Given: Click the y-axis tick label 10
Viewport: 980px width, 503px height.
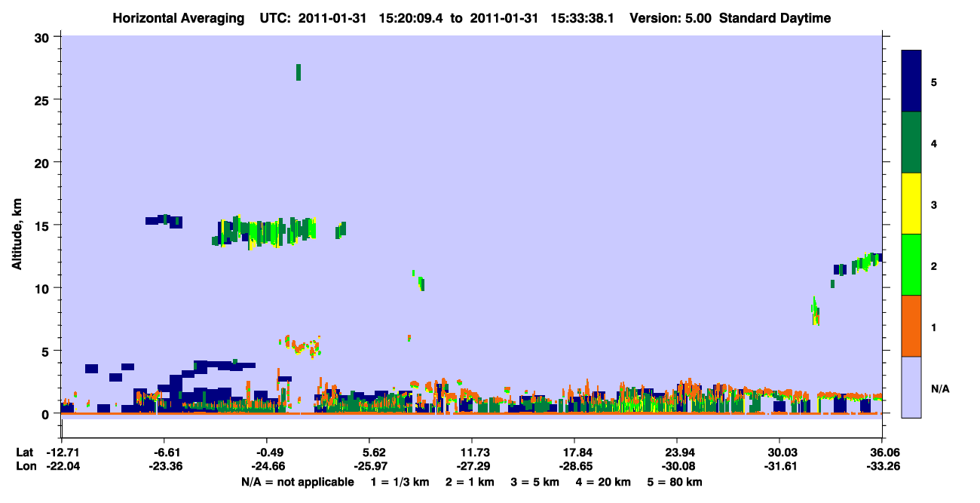Looking at the screenshot, I should pos(43,288).
